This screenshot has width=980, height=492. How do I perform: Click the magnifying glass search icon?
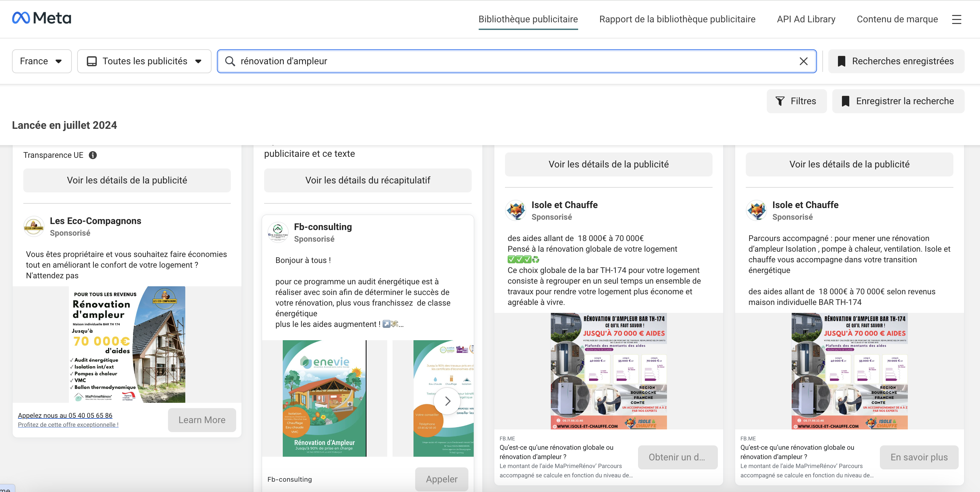coord(230,61)
